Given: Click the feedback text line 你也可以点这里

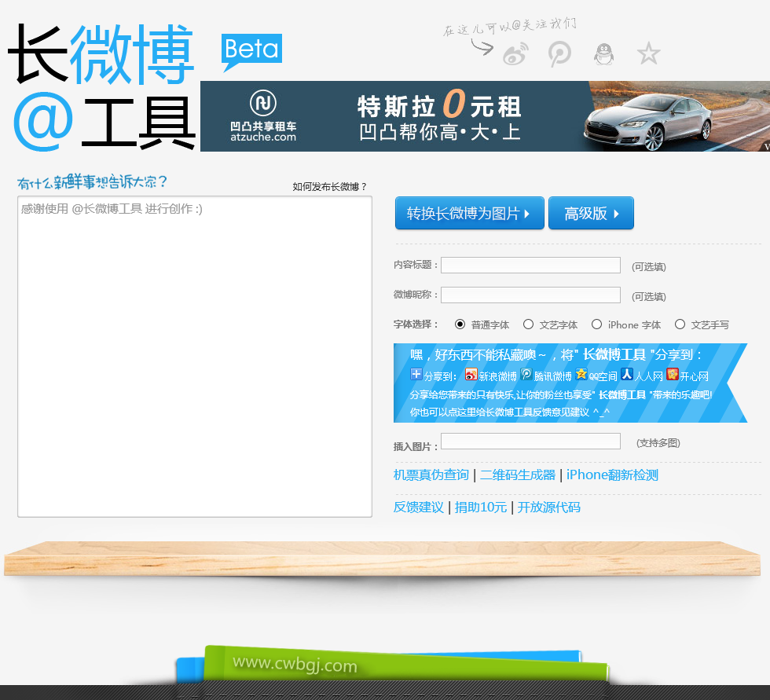Looking at the screenshot, I should (x=510, y=412).
